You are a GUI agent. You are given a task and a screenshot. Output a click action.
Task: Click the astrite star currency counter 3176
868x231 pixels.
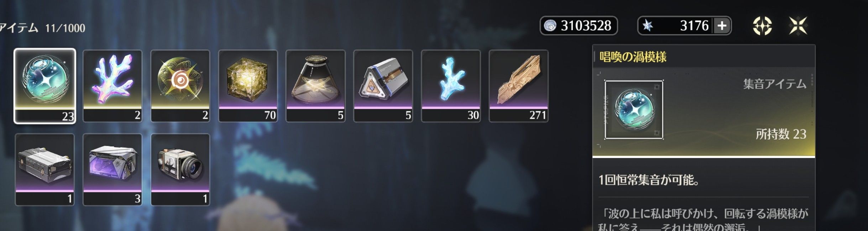tap(684, 26)
